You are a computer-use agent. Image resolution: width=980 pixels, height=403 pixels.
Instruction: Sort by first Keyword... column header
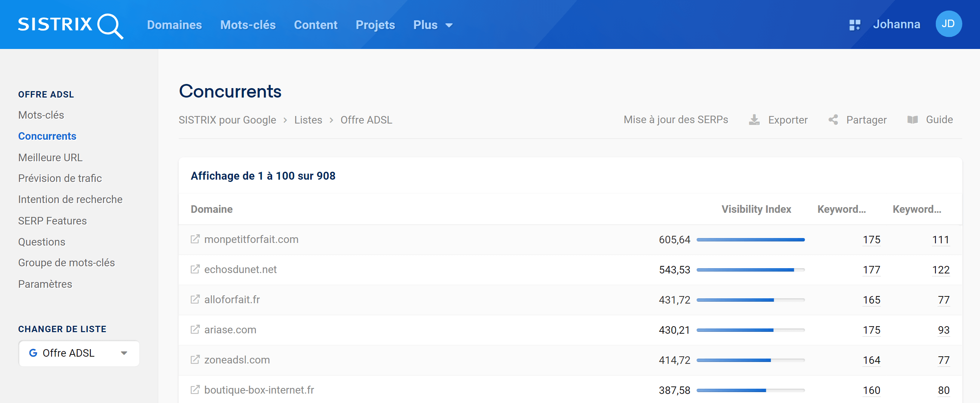tap(842, 209)
